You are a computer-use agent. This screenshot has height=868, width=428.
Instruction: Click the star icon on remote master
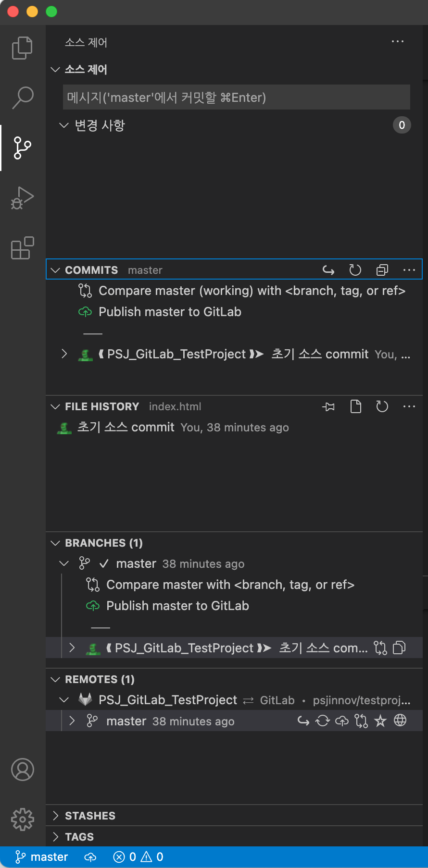tap(380, 721)
